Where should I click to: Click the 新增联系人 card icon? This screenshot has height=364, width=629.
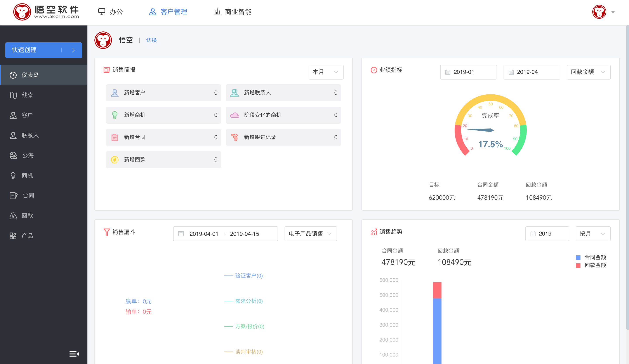(235, 93)
